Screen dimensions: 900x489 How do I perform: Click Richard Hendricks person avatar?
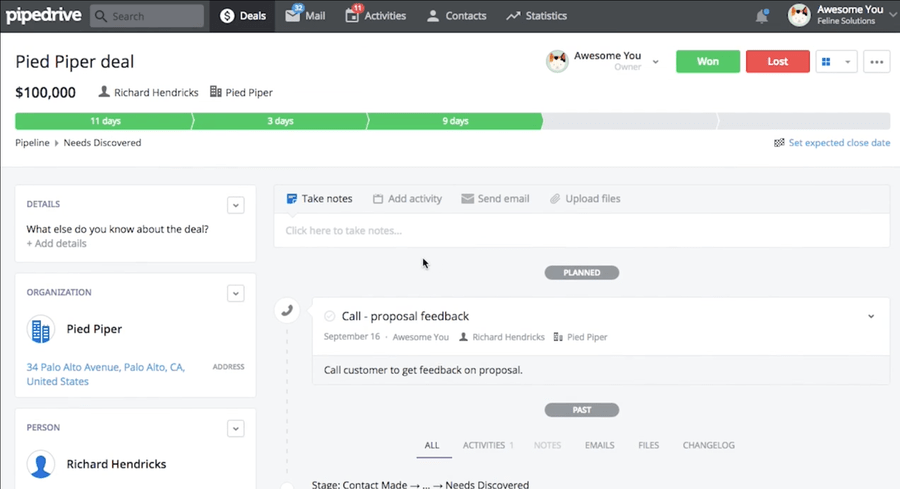coord(41,464)
